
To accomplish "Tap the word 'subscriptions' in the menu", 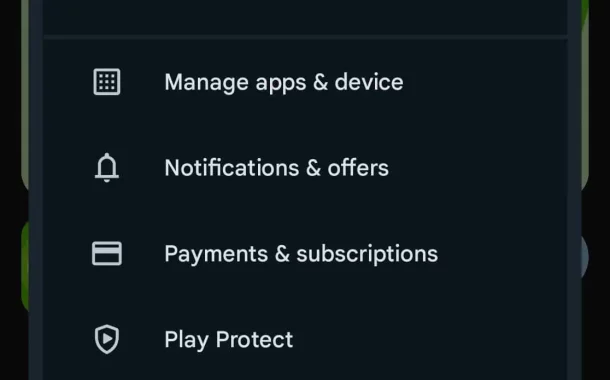I will point(367,254).
